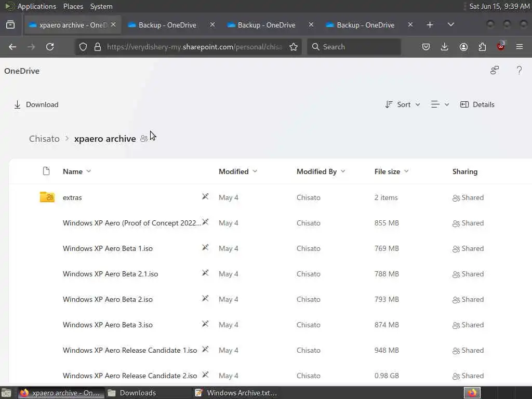Open the Applications menu
532x399 pixels.
[x=37, y=6]
